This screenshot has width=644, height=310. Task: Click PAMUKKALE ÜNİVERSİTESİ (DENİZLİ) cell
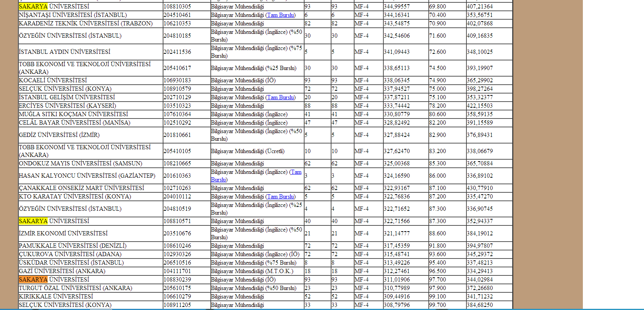coord(90,246)
